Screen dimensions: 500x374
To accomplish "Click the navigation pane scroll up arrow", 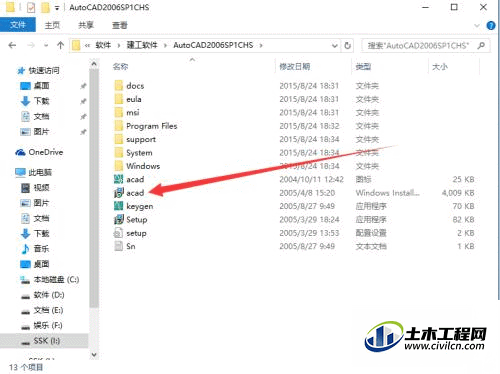I will (94, 64).
